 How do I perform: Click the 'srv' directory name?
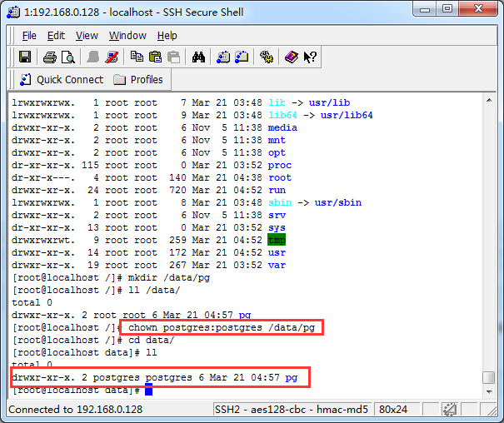click(x=277, y=215)
